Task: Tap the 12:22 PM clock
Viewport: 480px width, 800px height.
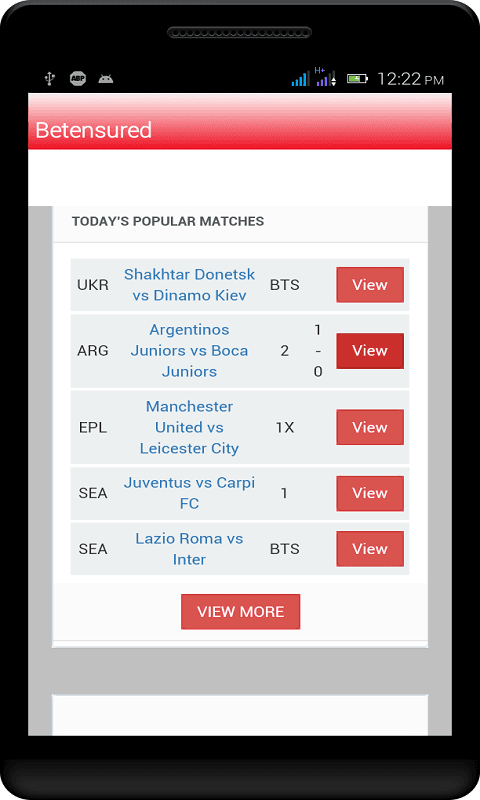Action: click(x=411, y=79)
